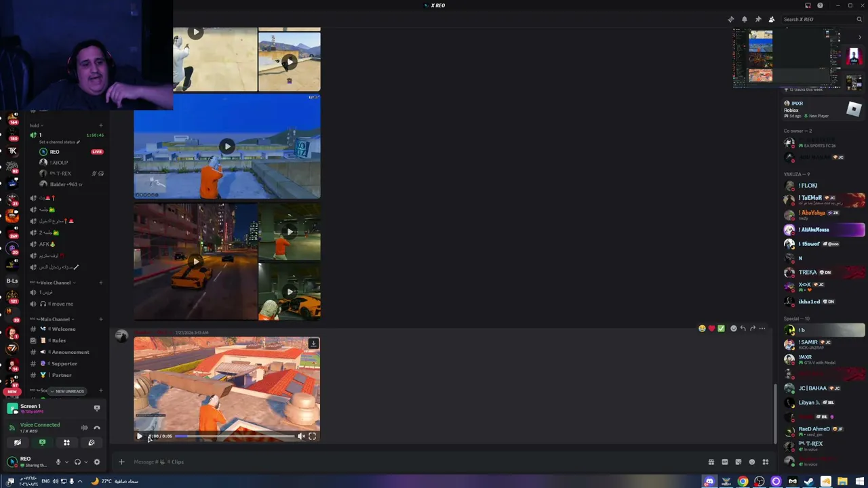Open the Activities launcher button
This screenshot has width=868, height=488.
(66, 443)
